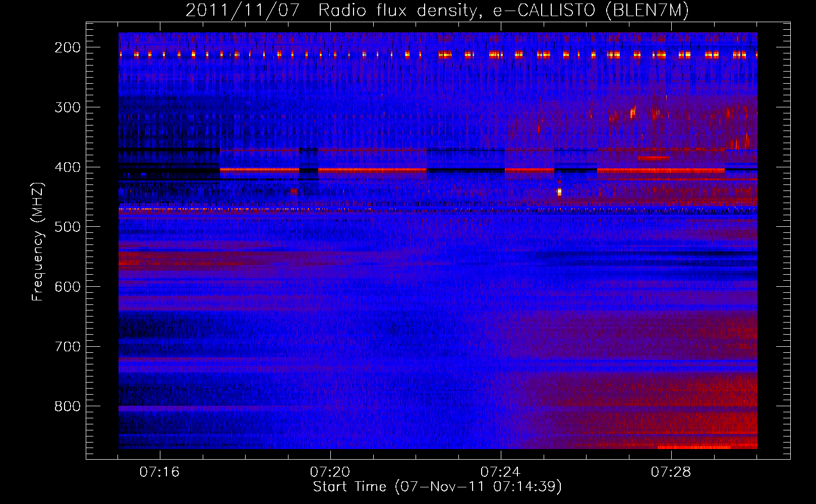Click the 600 frequency tick label
The width and height of the screenshot is (816, 504).
[x=68, y=287]
